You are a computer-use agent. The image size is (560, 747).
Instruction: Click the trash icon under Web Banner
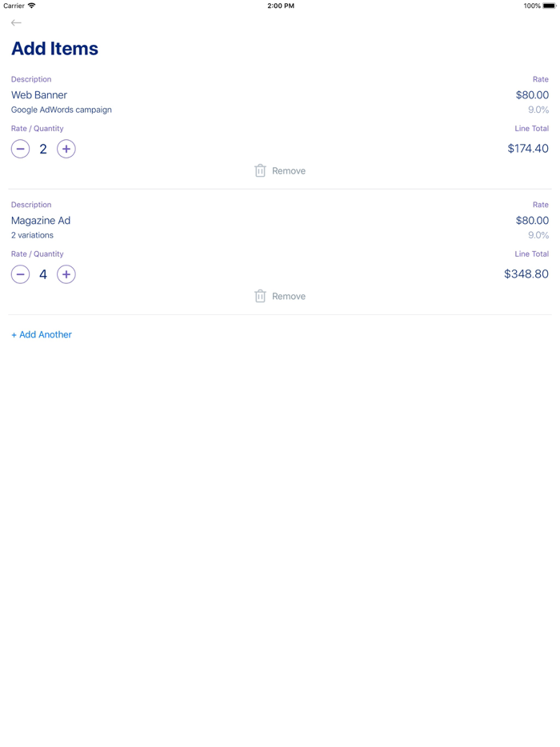click(x=260, y=170)
